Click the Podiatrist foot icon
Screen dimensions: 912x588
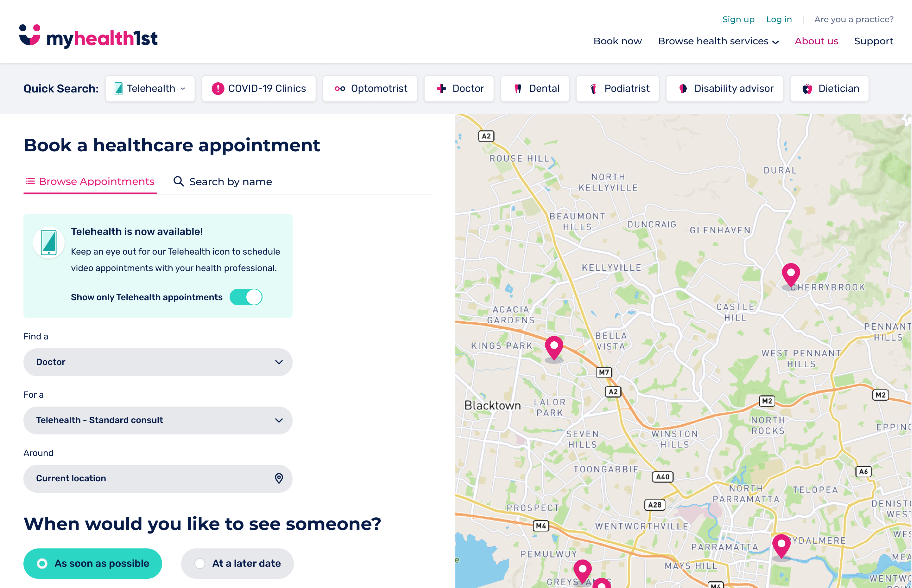[593, 89]
